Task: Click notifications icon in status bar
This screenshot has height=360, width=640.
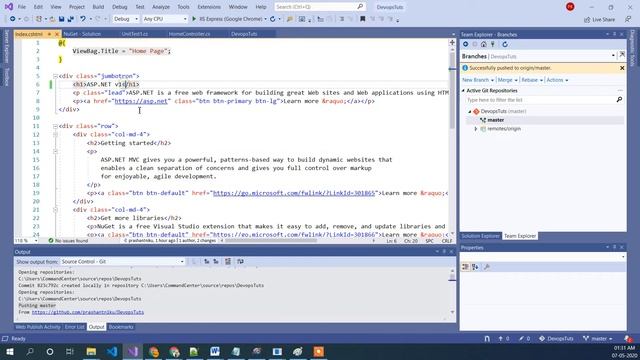Action: [x=628, y=338]
